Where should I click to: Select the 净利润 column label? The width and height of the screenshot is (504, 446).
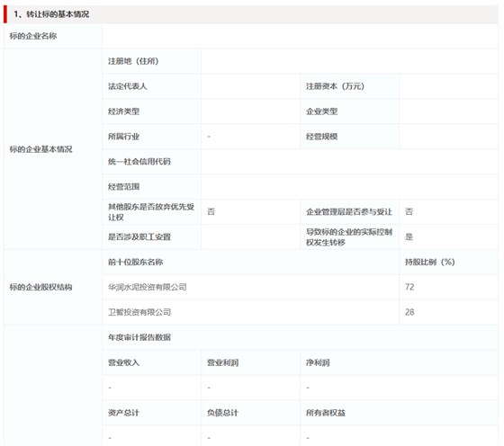(318, 362)
